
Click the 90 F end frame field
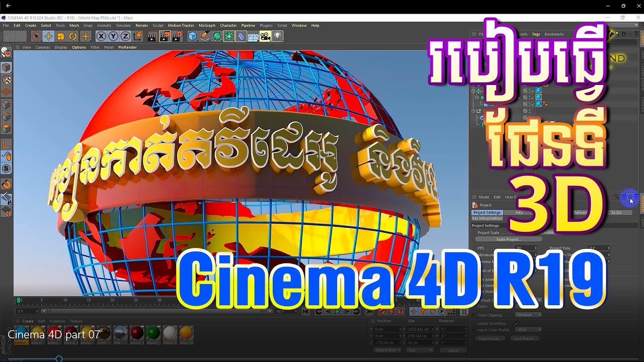[x=287, y=312]
